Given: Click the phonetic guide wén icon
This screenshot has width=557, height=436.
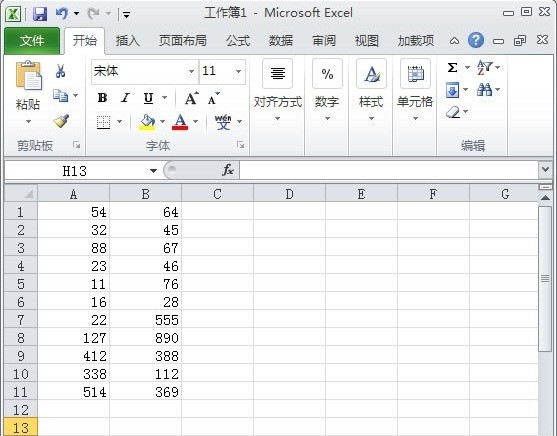Looking at the screenshot, I should point(223,122).
